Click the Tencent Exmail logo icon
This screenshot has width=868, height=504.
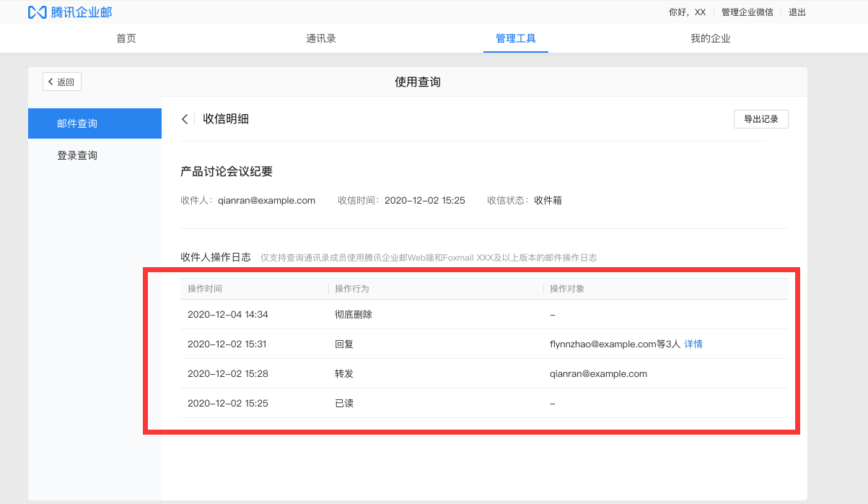35,12
